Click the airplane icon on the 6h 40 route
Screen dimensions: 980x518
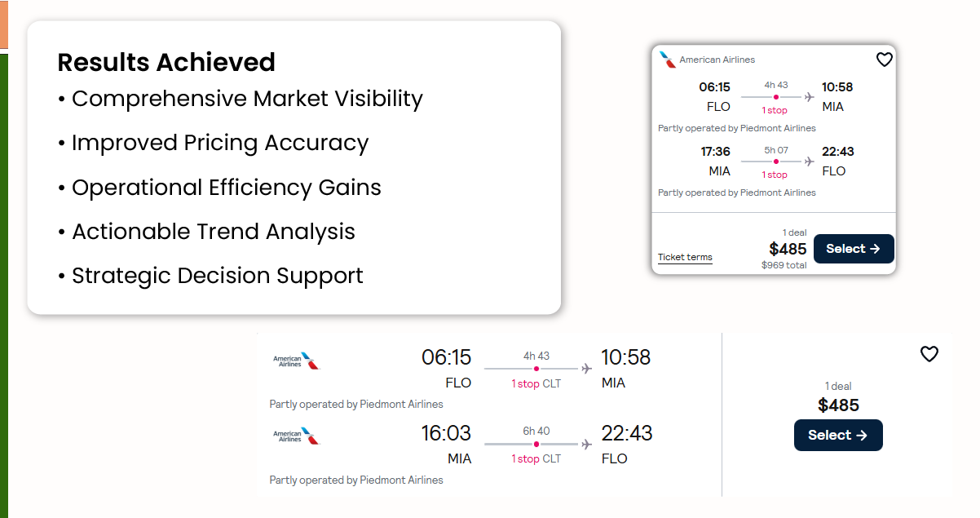pos(586,445)
